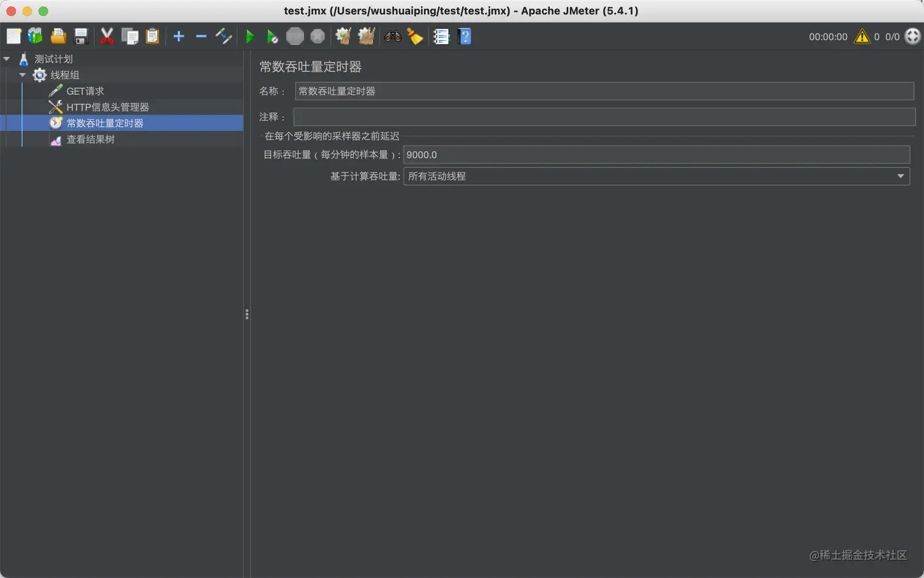Image resolution: width=924 pixels, height=578 pixels.
Task: Click the 目标吞吐量 field showing 9000.0
Action: coord(656,155)
